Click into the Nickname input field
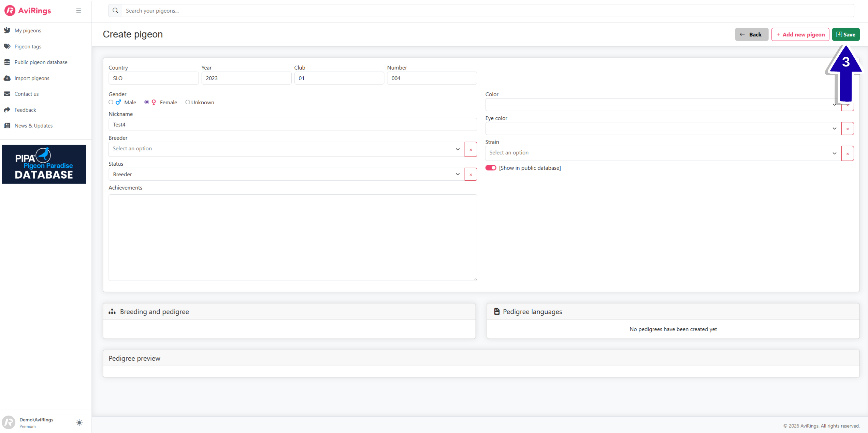This screenshot has width=868, height=433. pos(292,124)
